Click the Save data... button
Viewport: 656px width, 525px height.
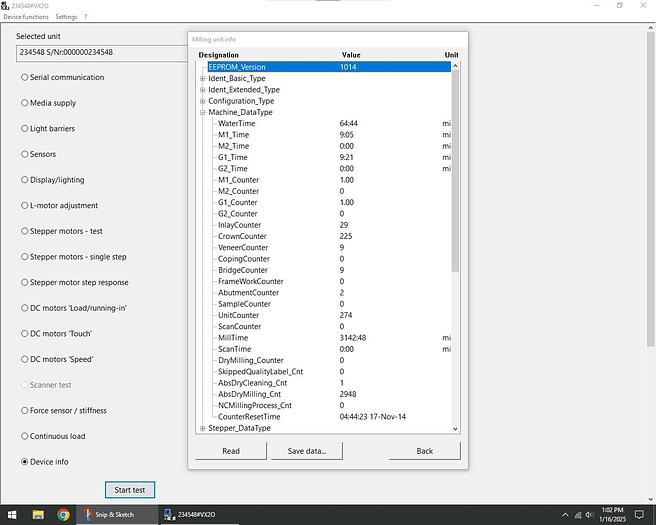(306, 451)
